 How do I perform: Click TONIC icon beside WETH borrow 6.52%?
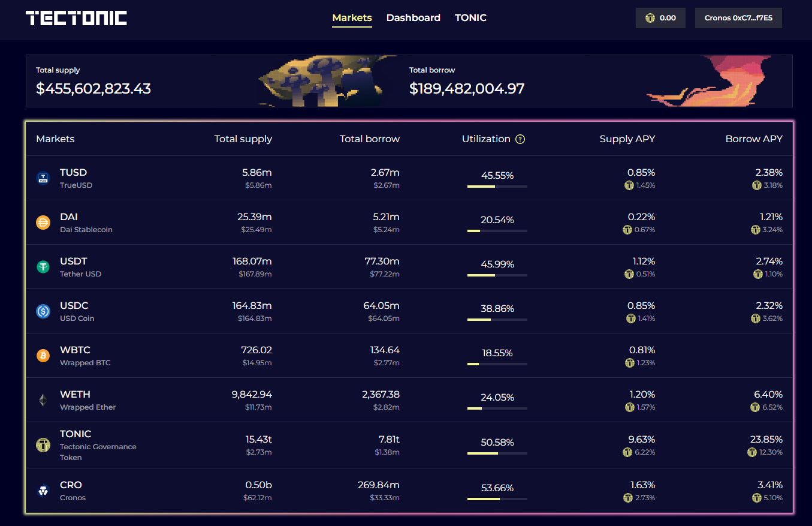click(x=756, y=407)
